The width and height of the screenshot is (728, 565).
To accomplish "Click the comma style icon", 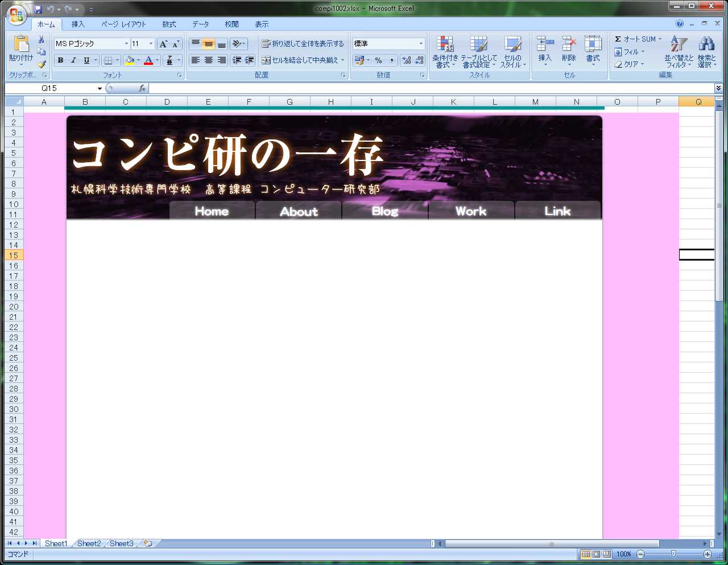I will point(392,60).
